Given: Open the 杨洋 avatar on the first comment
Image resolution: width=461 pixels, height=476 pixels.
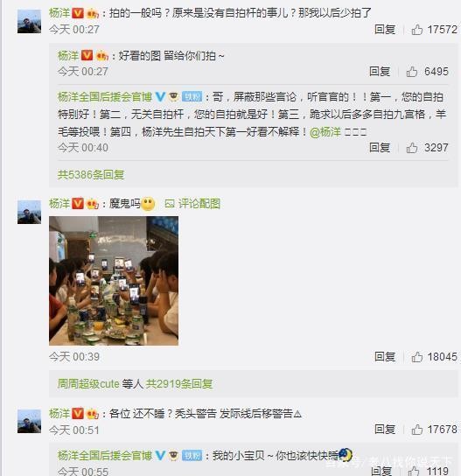Looking at the screenshot, I should click(29, 21).
